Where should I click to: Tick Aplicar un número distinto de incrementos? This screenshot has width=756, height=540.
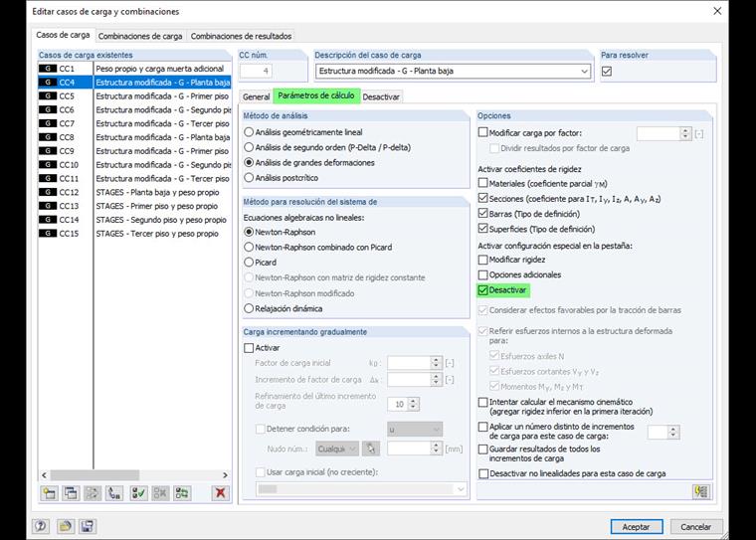coord(483,427)
